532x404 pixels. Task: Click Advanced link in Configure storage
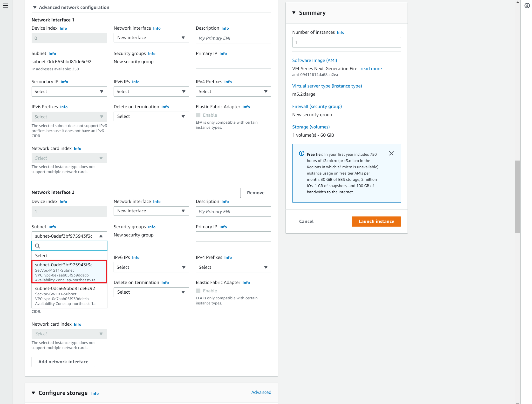pos(261,392)
